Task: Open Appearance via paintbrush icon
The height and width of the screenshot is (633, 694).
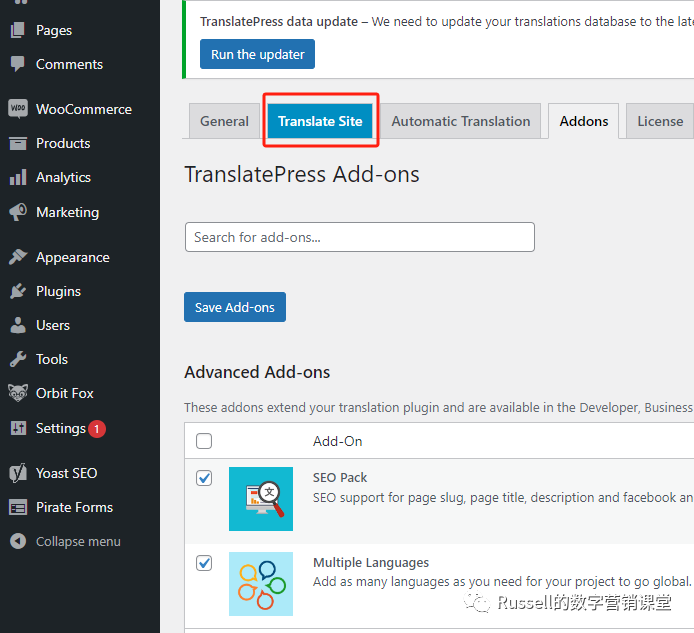Action: coord(18,257)
